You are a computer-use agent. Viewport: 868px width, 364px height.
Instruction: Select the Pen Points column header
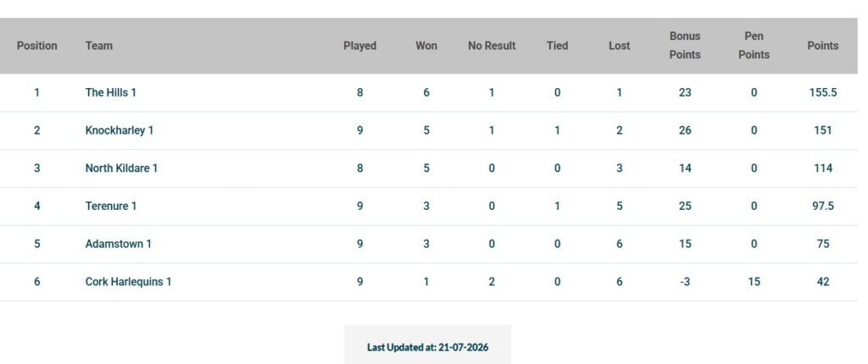click(754, 46)
